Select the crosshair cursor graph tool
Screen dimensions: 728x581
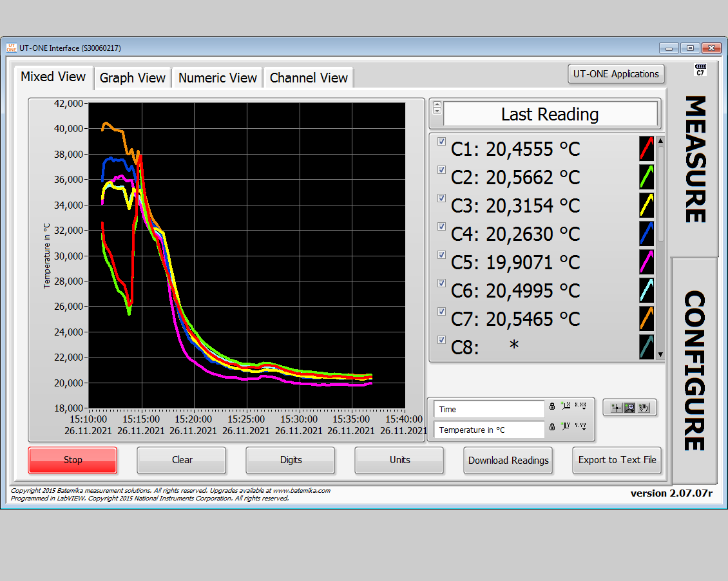[617, 408]
